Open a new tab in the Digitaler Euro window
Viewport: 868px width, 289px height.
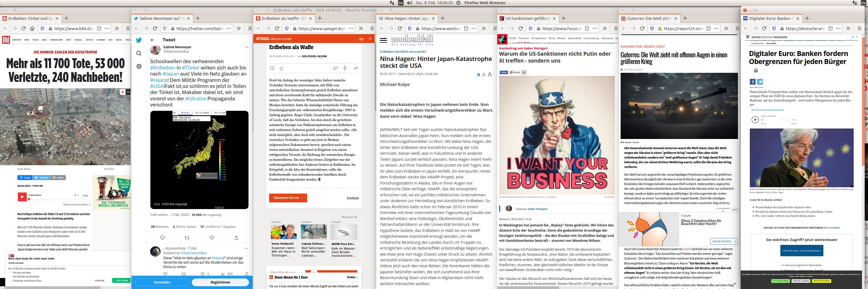point(807,18)
